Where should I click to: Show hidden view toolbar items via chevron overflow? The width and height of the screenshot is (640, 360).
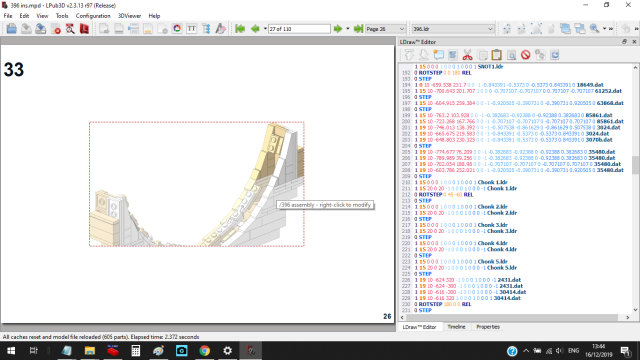coord(611,29)
